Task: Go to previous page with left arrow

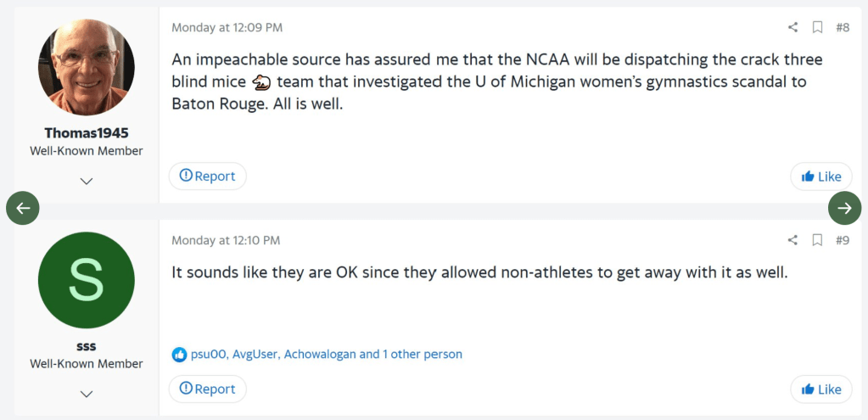Action: 23,208
